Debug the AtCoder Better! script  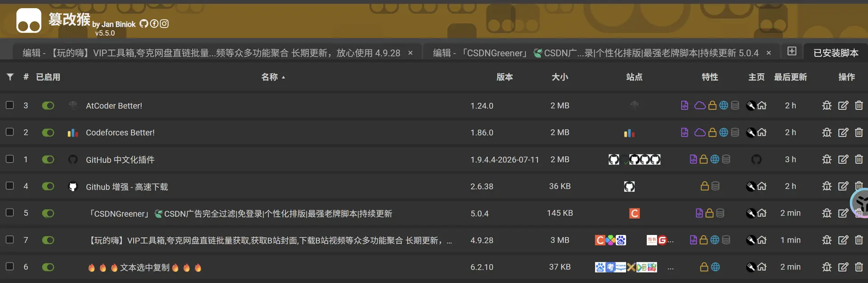827,106
